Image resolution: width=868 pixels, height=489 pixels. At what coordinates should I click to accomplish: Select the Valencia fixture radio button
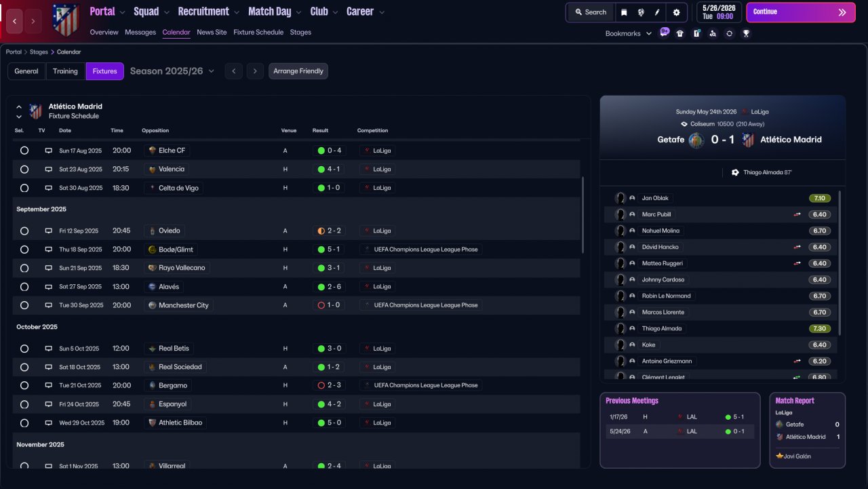24,169
